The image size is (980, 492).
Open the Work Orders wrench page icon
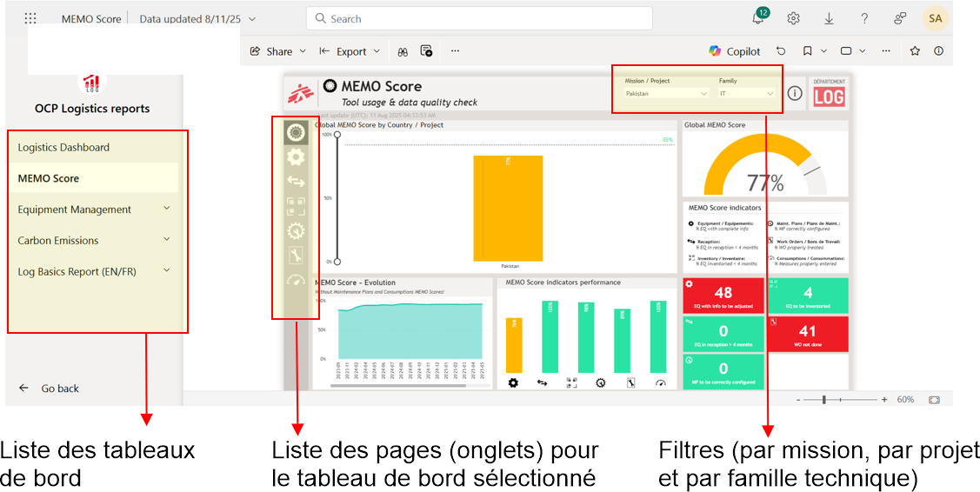pos(296,255)
